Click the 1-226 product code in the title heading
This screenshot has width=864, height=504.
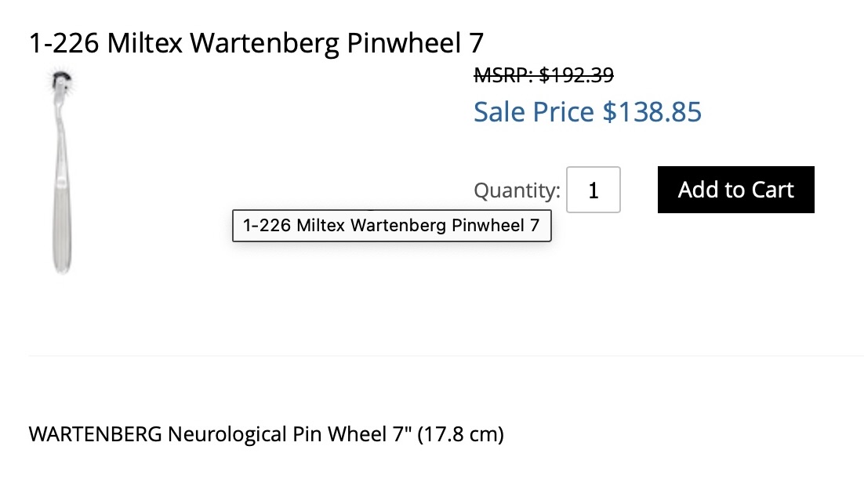coord(64,43)
